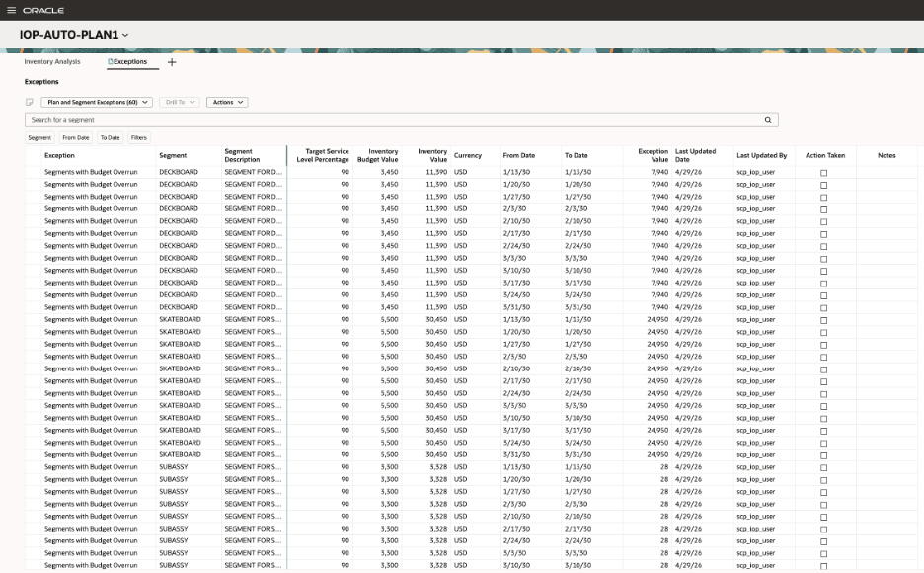Open the Actions dropdown
Viewport: 924px width, 573px height.
coord(227,102)
